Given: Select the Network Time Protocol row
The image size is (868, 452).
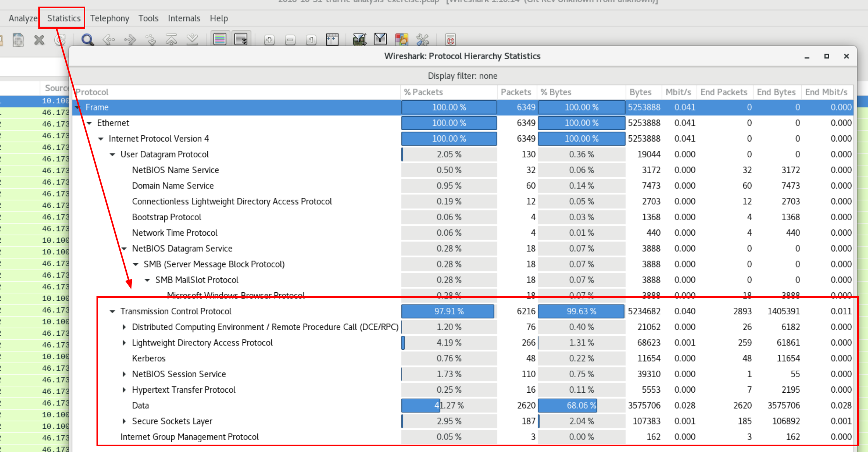Looking at the screenshot, I should pyautogui.click(x=463, y=233).
